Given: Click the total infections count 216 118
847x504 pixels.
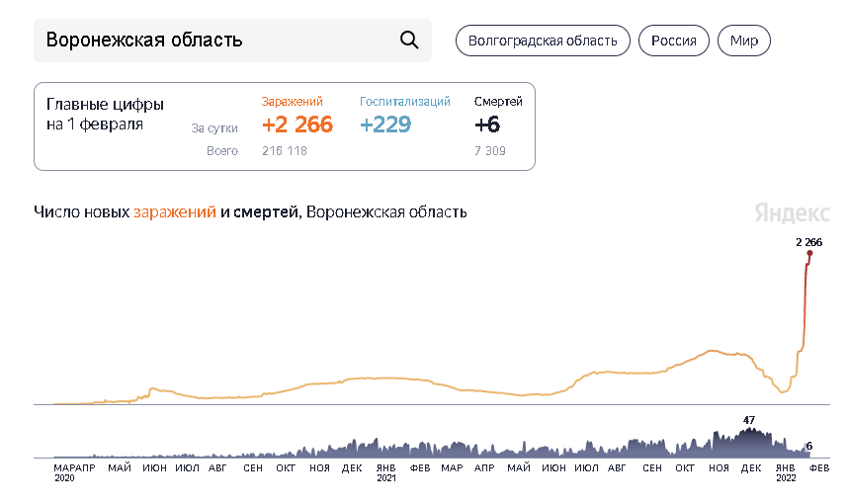Looking at the screenshot, I should tap(285, 151).
